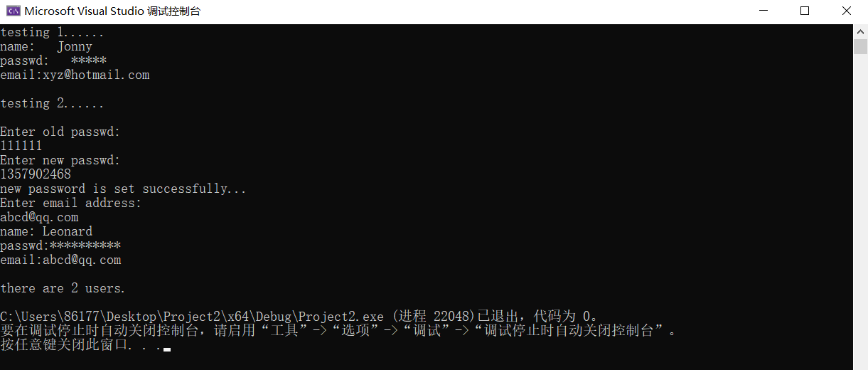This screenshot has width=868, height=370.
Task: Click the 'there are 2 users.' line
Action: [63, 288]
